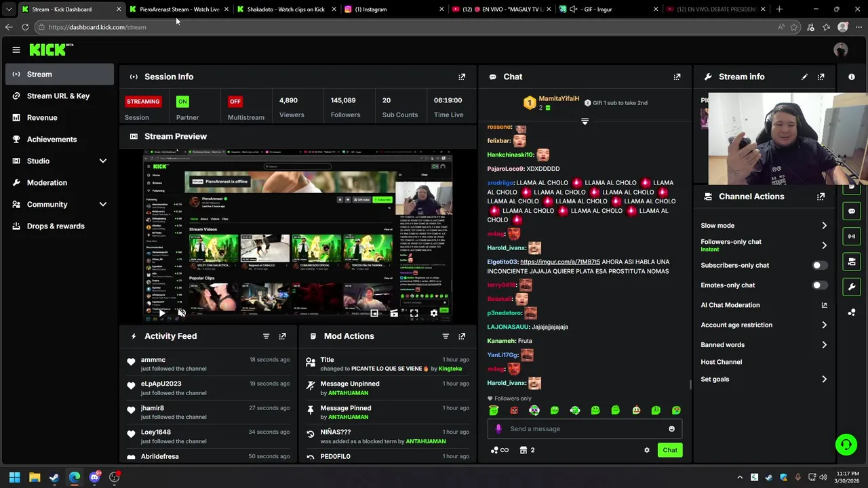Open Account age restriction chevron
The image size is (868, 488).
(x=824, y=325)
